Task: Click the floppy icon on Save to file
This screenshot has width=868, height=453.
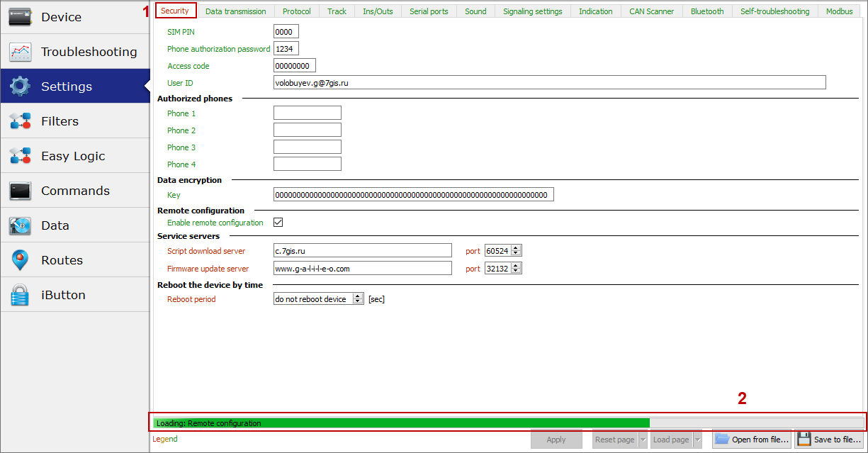Action: (804, 440)
